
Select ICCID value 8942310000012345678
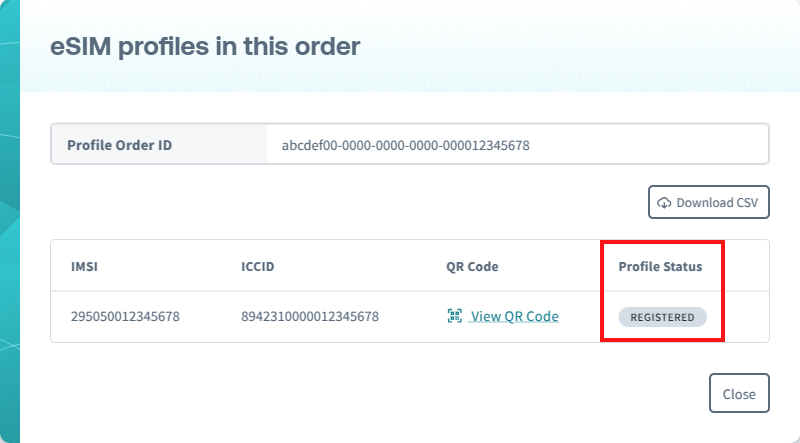[x=310, y=317]
